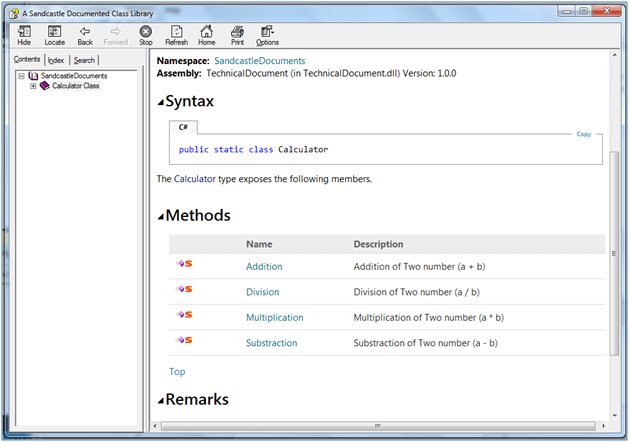Collapse the Remarks section
The height and width of the screenshot is (442, 630).
coord(161,400)
